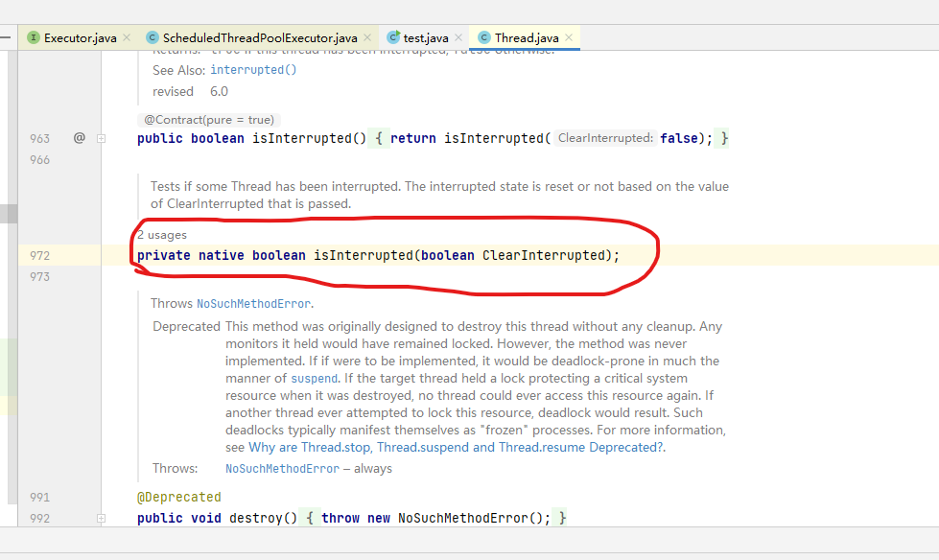Click the private native isInterrupted declaration
Image resolution: width=939 pixels, height=560 pixels.
[379, 255]
